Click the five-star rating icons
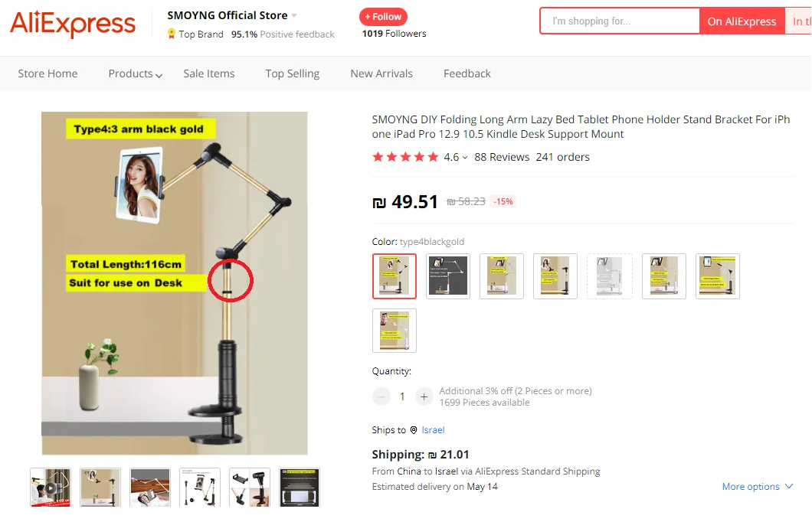This screenshot has height=522, width=812. tap(405, 157)
